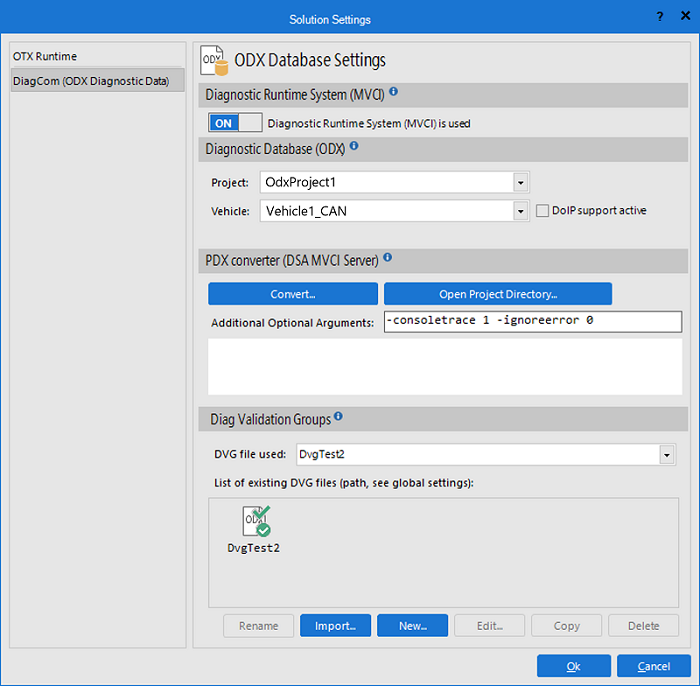This screenshot has width=700, height=686.
Task: Create a DVG file with New... button
Action: pyautogui.click(x=414, y=626)
